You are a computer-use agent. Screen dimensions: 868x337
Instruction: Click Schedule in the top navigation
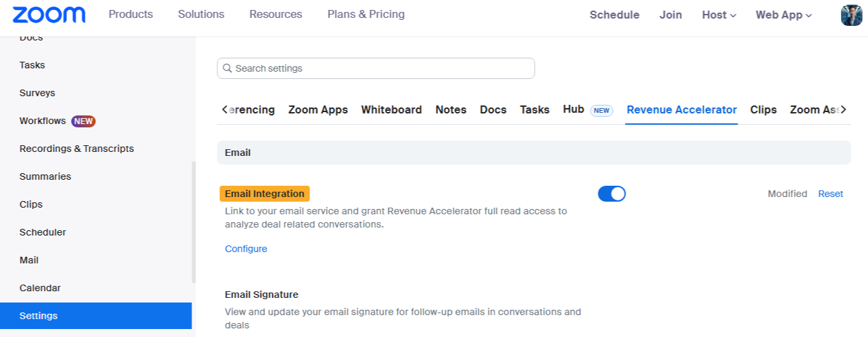coord(614,15)
